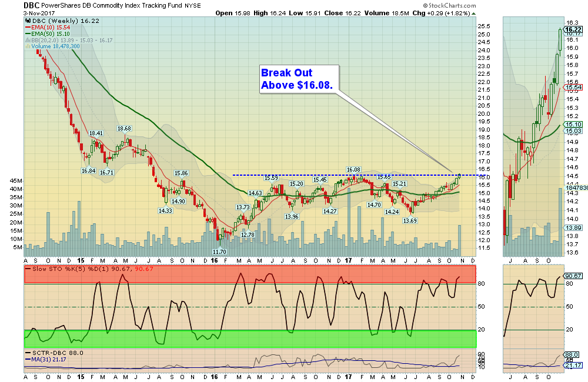Image resolution: width=588 pixels, height=382 pixels.
Task: Click the StockCharts.com logo icon
Action: 425,6
